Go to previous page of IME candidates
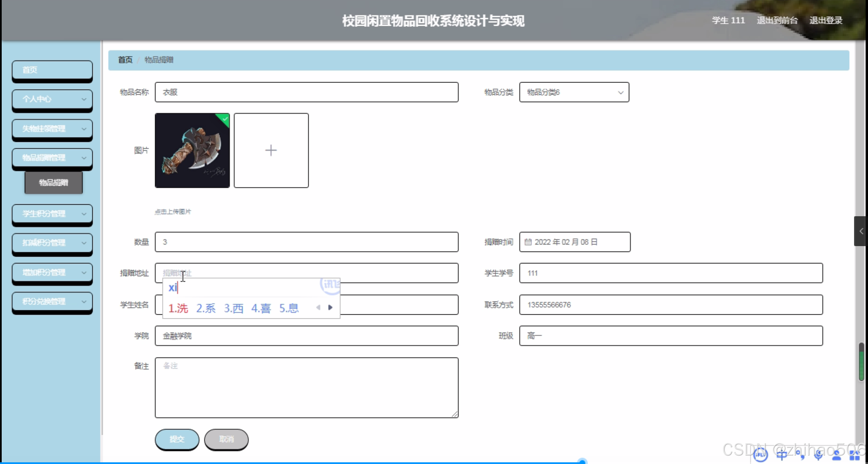 point(318,308)
